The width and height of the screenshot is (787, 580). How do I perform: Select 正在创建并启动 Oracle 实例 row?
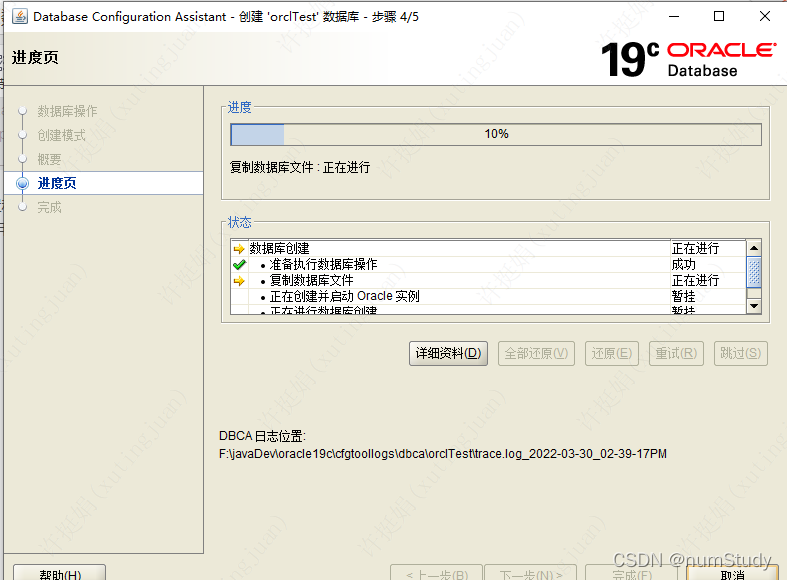pos(488,297)
